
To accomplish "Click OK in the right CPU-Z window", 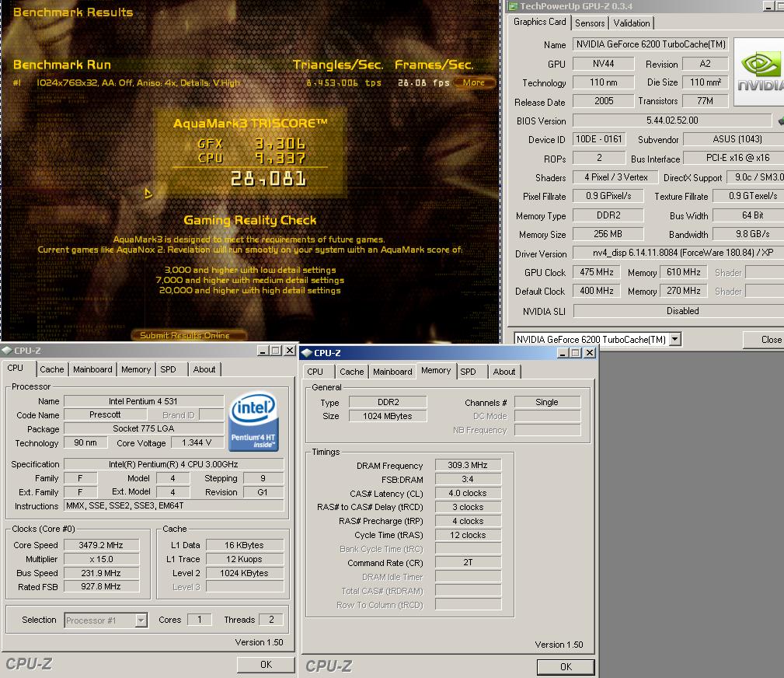I will click(566, 667).
